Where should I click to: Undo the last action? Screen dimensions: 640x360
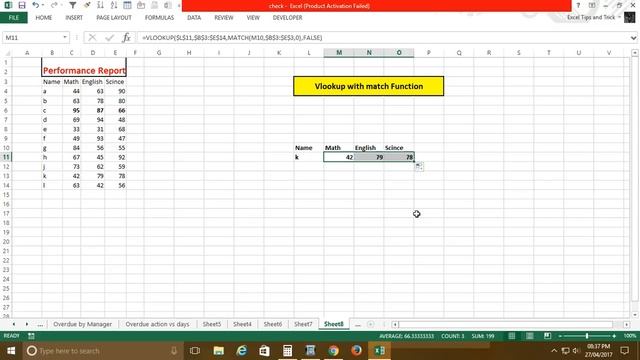(36, 5)
